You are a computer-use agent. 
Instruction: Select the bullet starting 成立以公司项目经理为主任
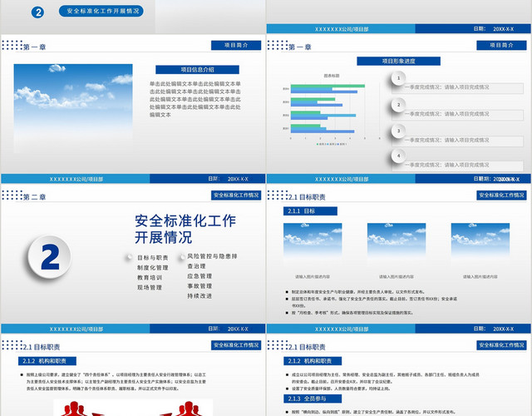tap(382, 378)
